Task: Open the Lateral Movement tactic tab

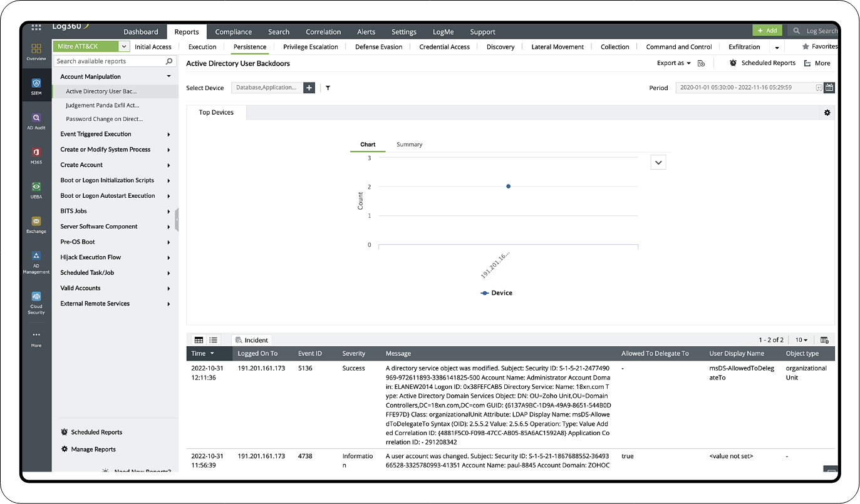Action: pyautogui.click(x=557, y=47)
